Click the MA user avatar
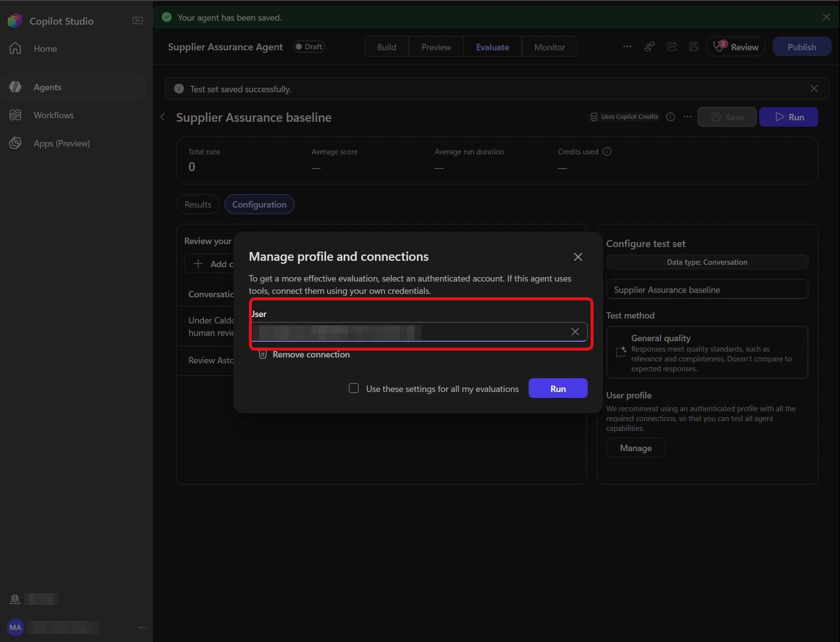 [x=15, y=627]
